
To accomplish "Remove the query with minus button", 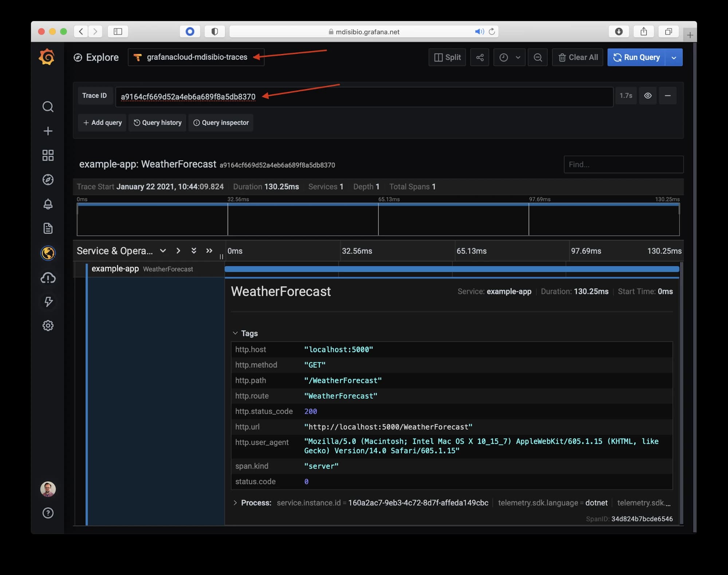I will tap(667, 95).
